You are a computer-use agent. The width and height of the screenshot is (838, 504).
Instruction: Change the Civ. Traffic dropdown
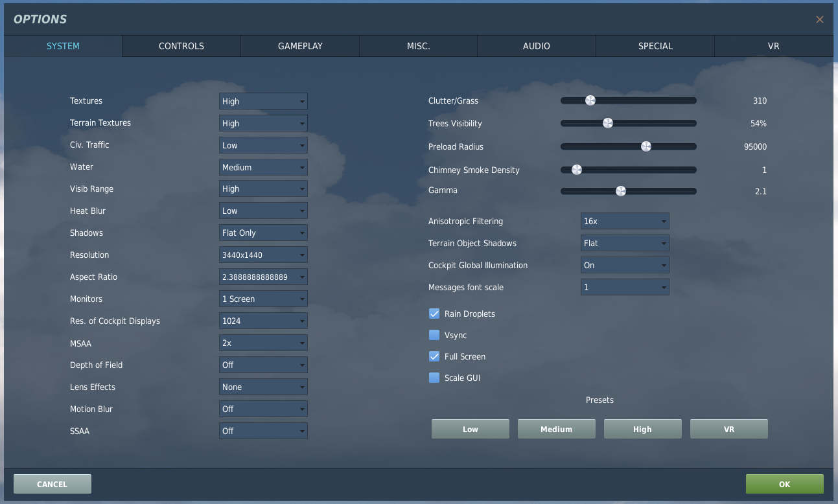pyautogui.click(x=263, y=145)
